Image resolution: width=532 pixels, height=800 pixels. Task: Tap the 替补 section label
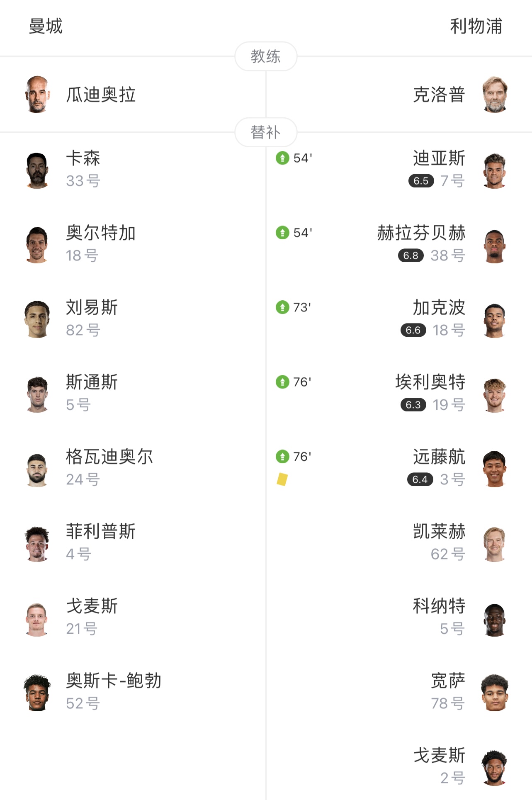click(266, 132)
